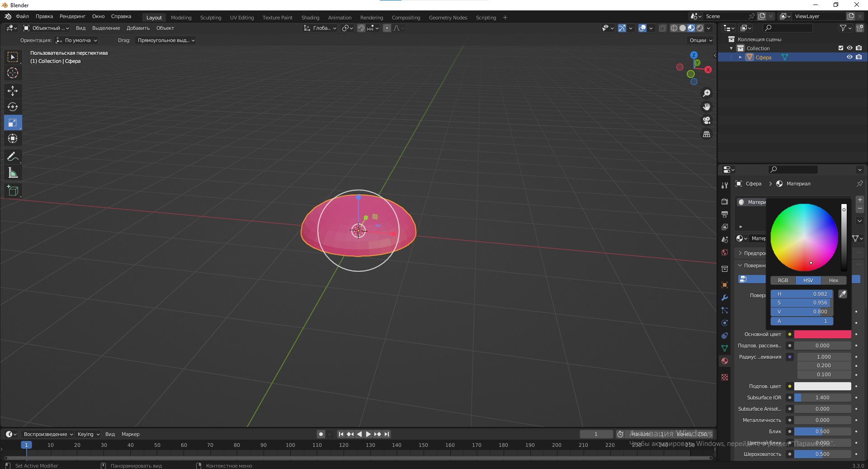Add a material slot plus button
This screenshot has width=868, height=469.
[860, 200]
